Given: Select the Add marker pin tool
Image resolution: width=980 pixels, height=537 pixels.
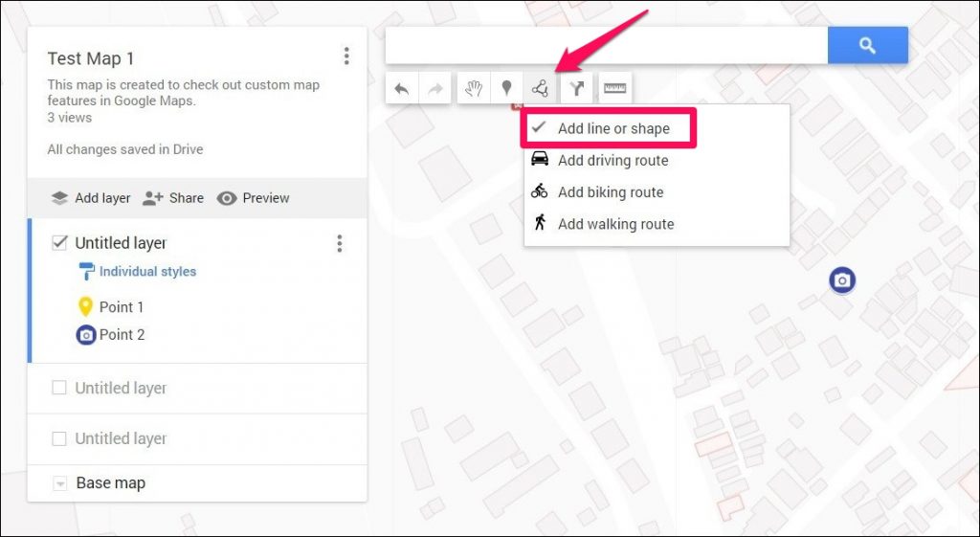Looking at the screenshot, I should click(506, 89).
